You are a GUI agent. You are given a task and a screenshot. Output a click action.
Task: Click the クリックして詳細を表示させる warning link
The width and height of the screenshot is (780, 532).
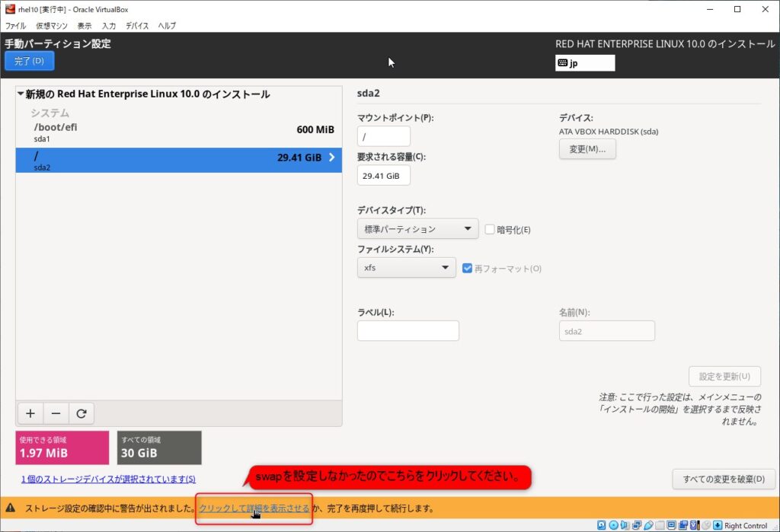(x=254, y=508)
